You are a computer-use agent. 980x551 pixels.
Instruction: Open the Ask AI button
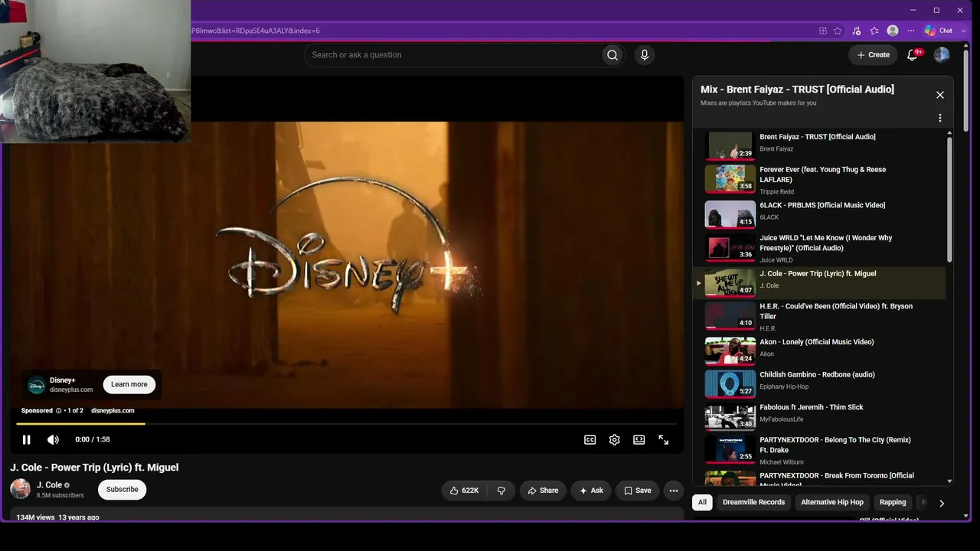[591, 491]
